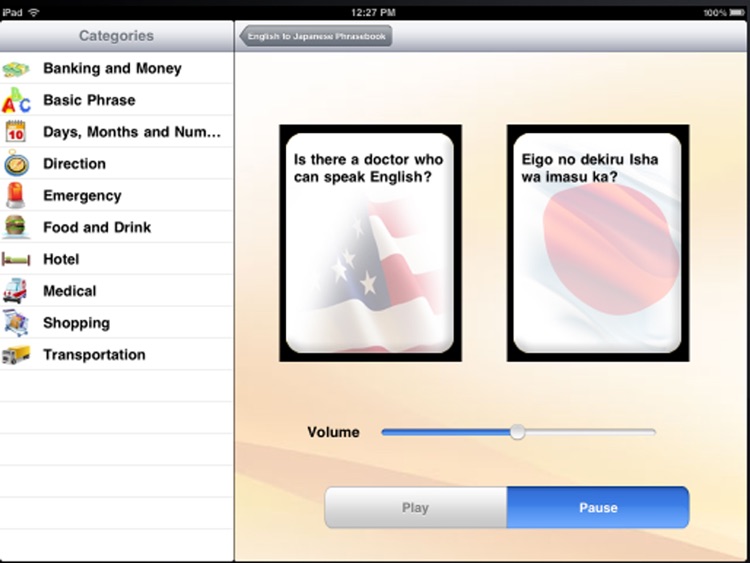Click the Volume slider knob
Viewport: 750px width, 563px height.
(x=517, y=432)
